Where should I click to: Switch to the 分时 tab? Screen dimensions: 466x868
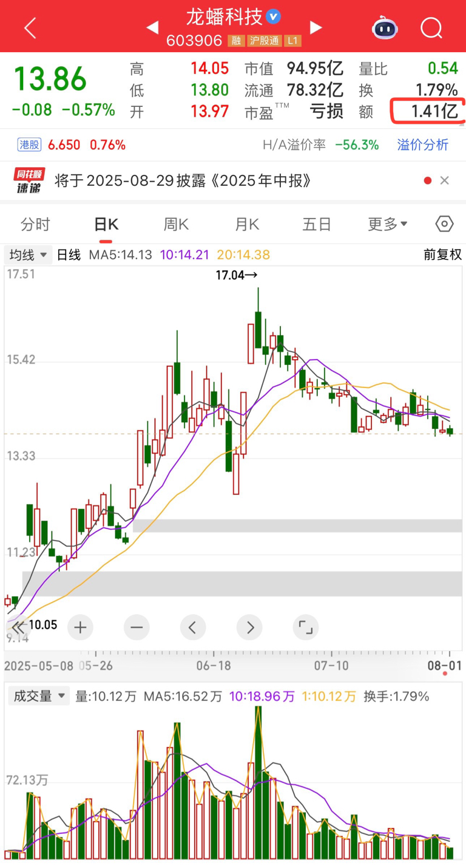pyautogui.click(x=35, y=224)
